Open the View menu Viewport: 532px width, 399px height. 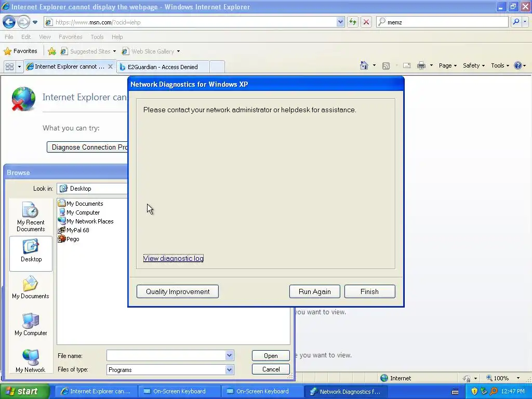(x=45, y=37)
